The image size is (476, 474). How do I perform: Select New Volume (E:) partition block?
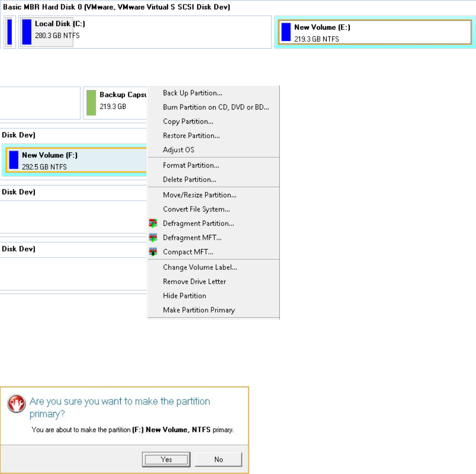pyautogui.click(x=375, y=32)
